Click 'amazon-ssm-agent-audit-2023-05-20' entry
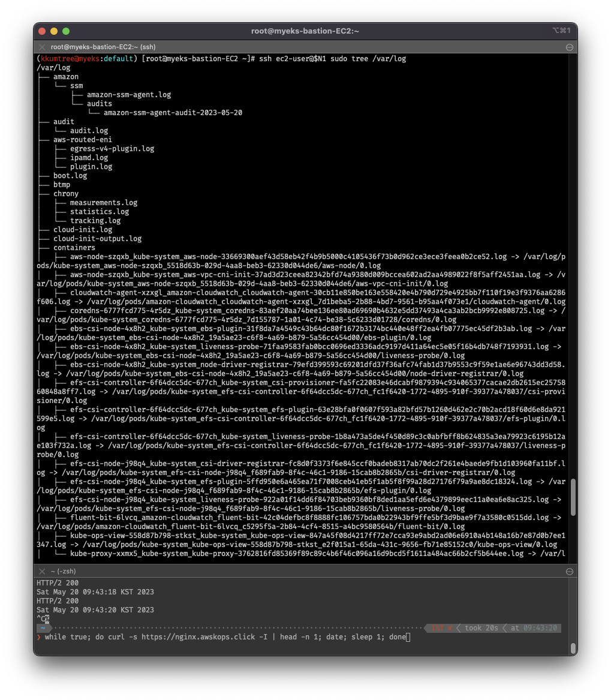This screenshot has width=611, height=700. tap(173, 113)
